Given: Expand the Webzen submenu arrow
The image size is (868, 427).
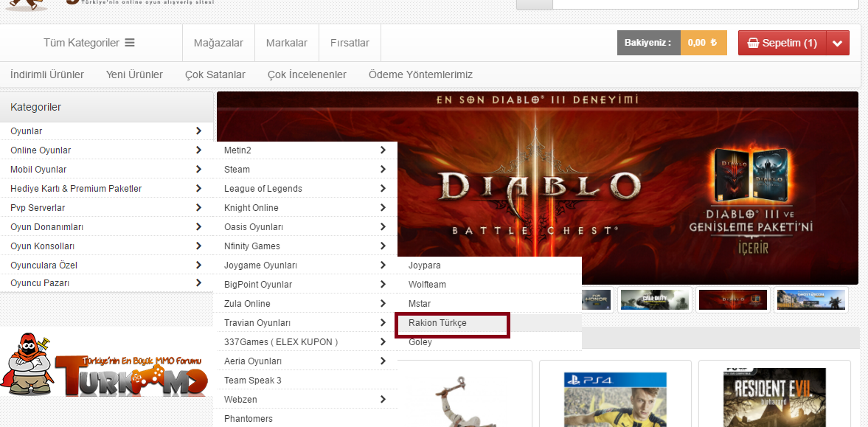Looking at the screenshot, I should click(383, 399).
